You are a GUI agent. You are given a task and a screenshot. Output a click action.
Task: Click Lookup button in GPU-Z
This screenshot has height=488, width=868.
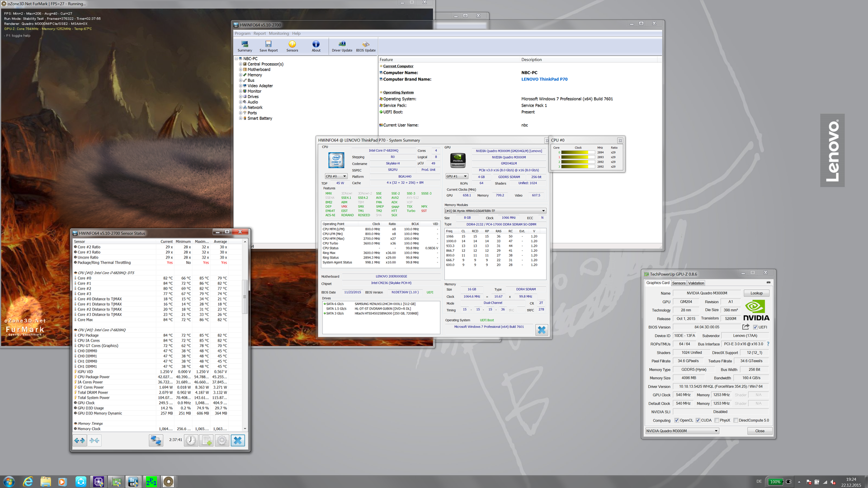[756, 293]
